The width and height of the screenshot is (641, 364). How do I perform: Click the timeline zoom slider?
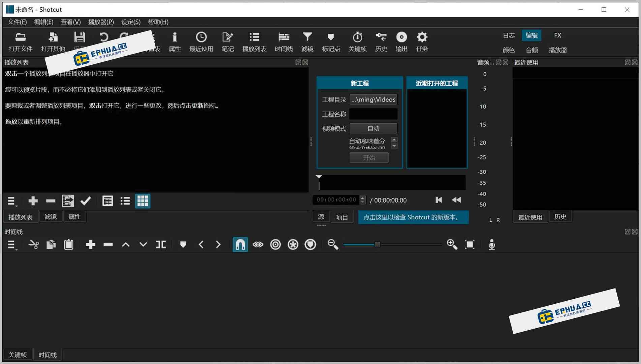[x=377, y=245]
